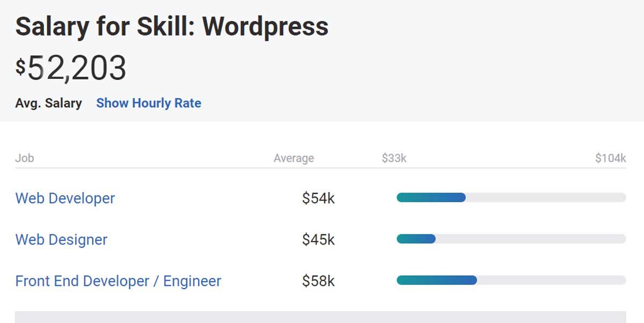Click the gray panel below the job list
Viewport: 644px width, 323px height.
pos(320,317)
